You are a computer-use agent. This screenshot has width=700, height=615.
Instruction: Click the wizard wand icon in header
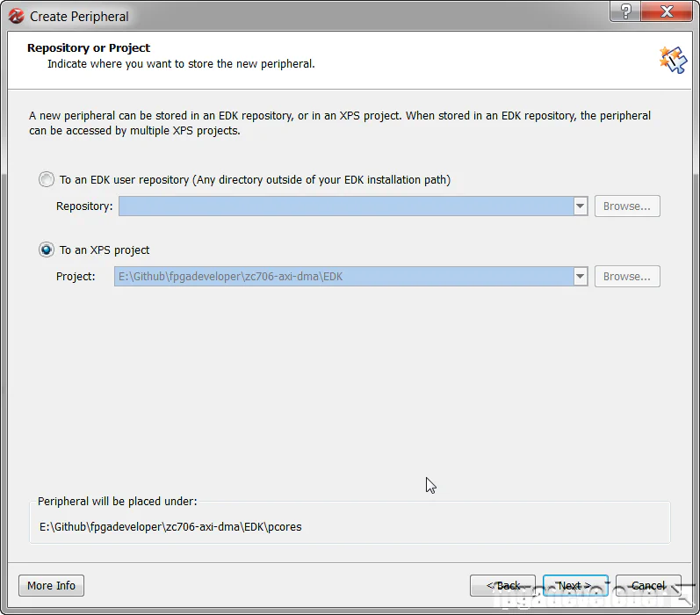[x=672, y=59]
